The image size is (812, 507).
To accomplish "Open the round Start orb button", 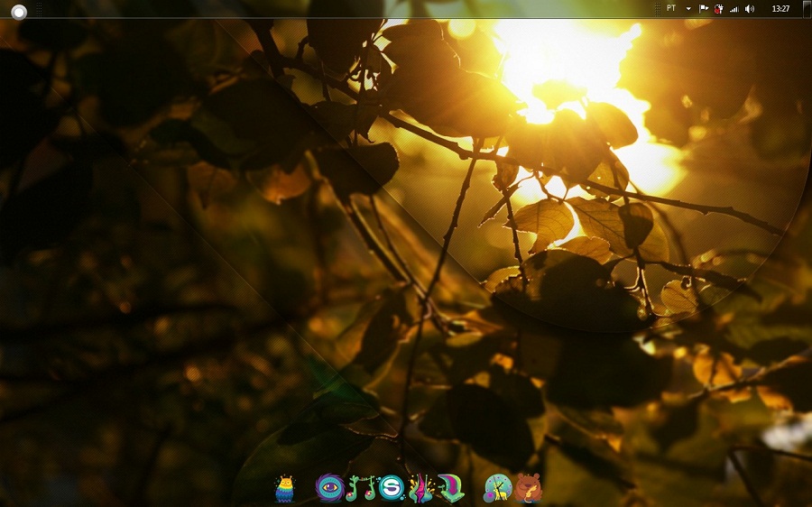I will [x=19, y=11].
